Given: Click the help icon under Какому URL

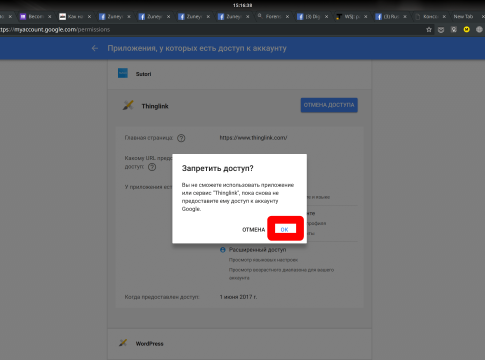Looking at the screenshot, I should pos(152,167).
